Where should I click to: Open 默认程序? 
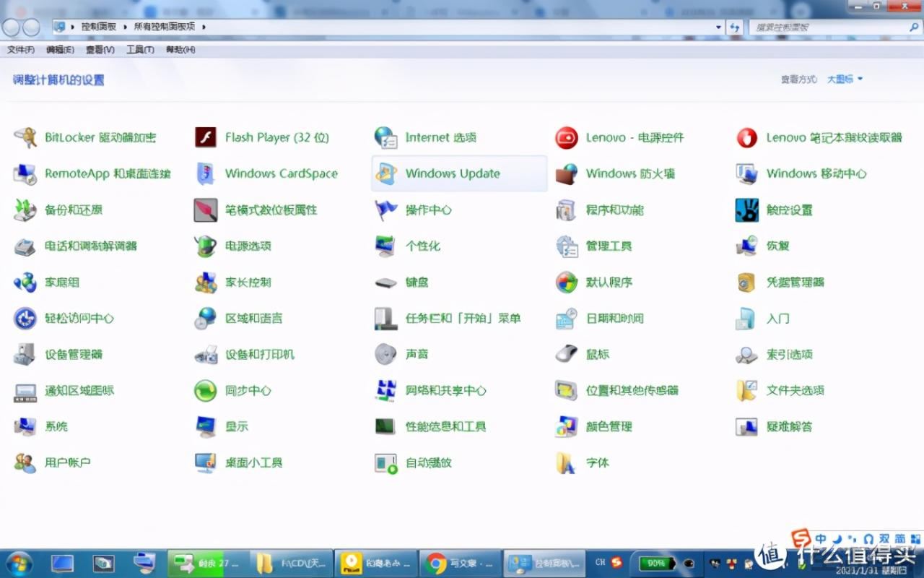click(x=594, y=282)
